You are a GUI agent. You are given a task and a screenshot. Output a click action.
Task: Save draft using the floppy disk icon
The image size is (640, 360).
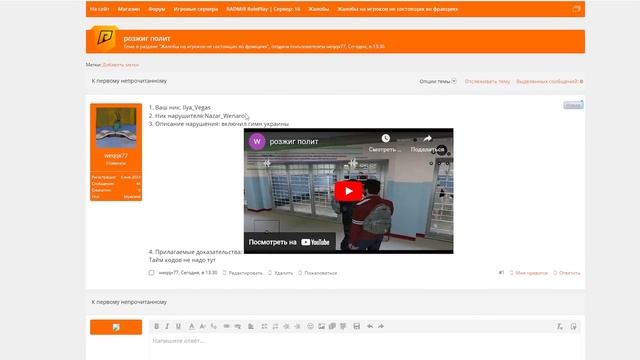(356, 326)
